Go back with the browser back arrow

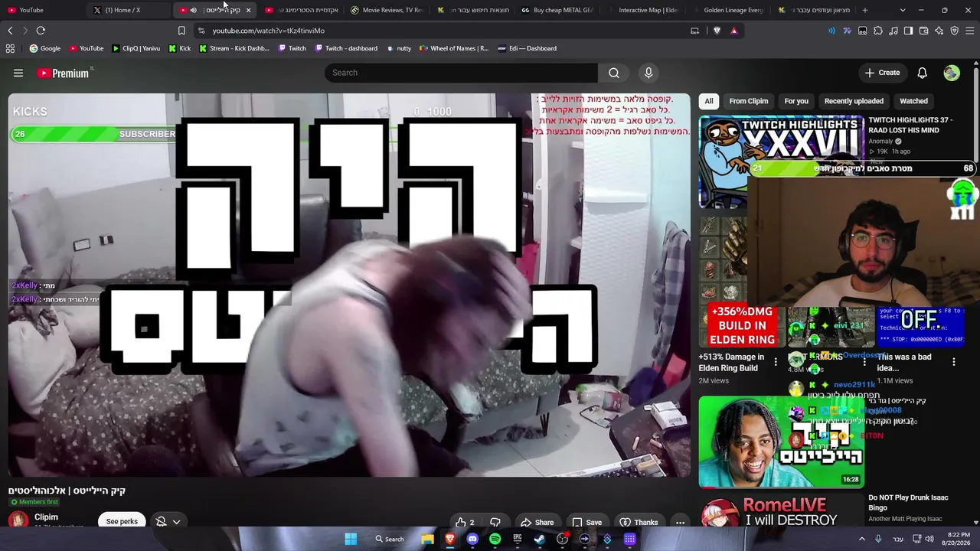[10, 31]
